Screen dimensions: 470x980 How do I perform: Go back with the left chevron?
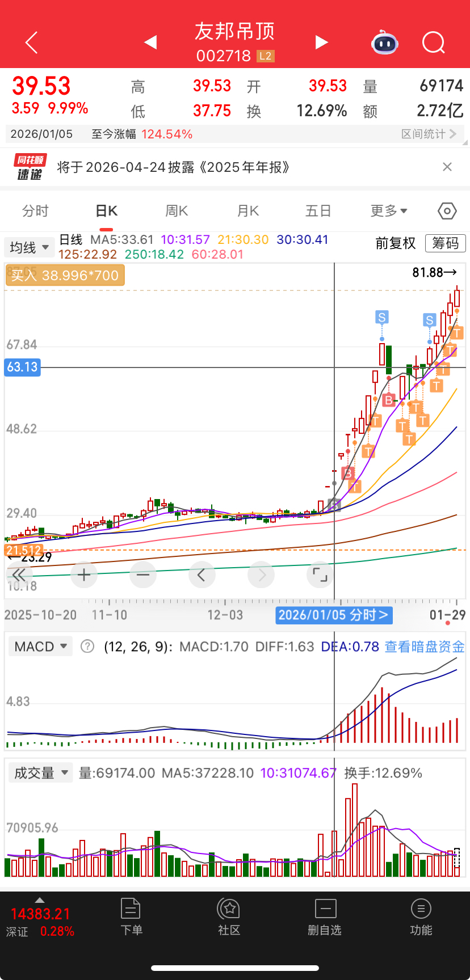32,43
